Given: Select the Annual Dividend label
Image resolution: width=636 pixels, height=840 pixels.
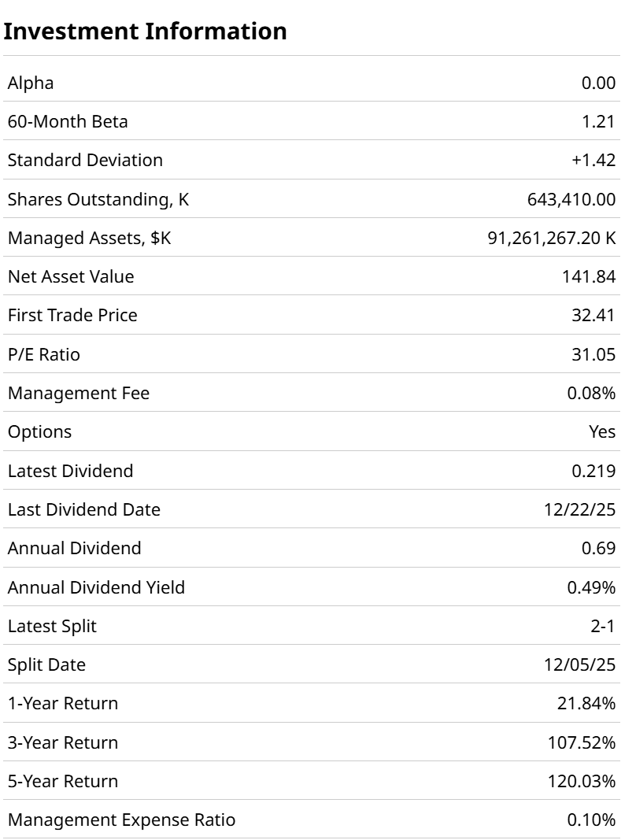Looking at the screenshot, I should (x=75, y=548).
